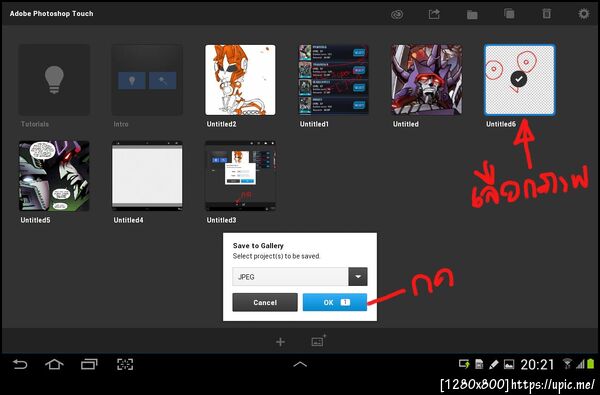Select the Untitled3 project thumbnail
The height and width of the screenshot is (395, 600).
240,176
